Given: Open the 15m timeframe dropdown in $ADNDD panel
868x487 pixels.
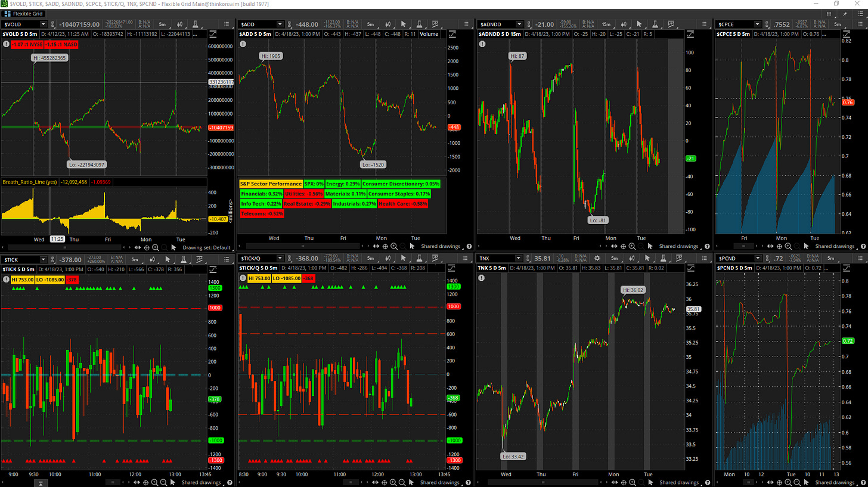Looking at the screenshot, I should click(x=608, y=24).
